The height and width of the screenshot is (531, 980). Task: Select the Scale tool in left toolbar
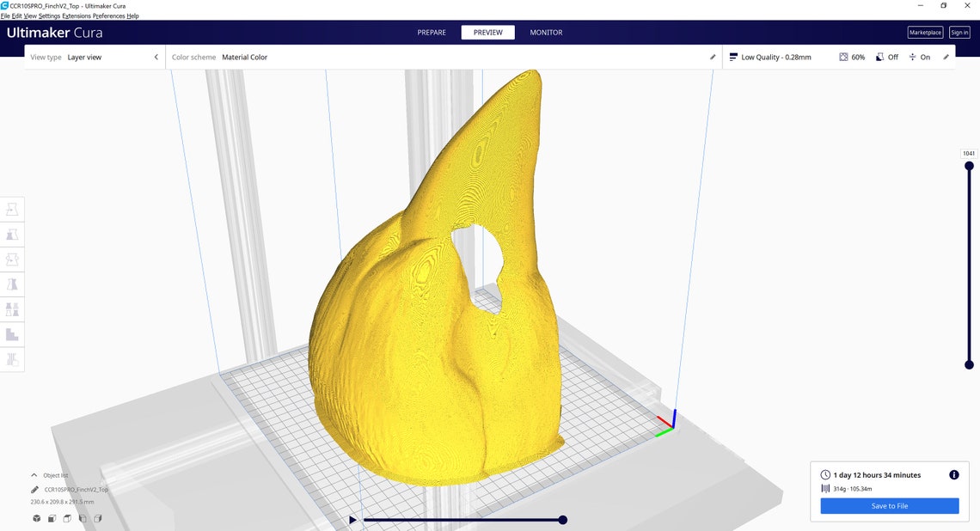click(12, 235)
